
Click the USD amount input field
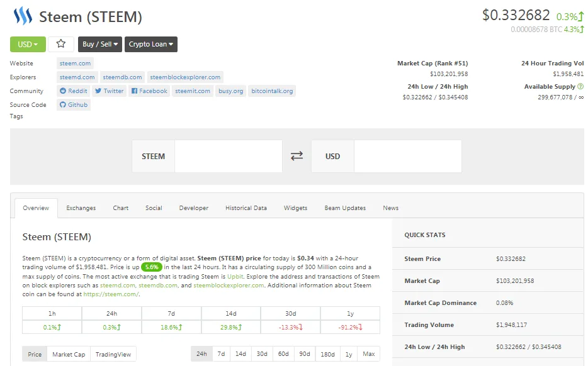pyautogui.click(x=407, y=156)
